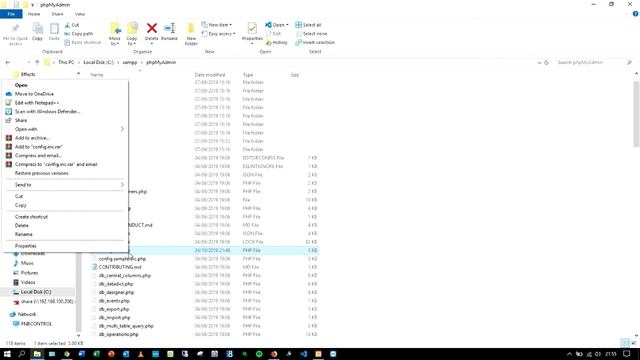Select the CONTRIBUTING.md file

click(x=120, y=267)
